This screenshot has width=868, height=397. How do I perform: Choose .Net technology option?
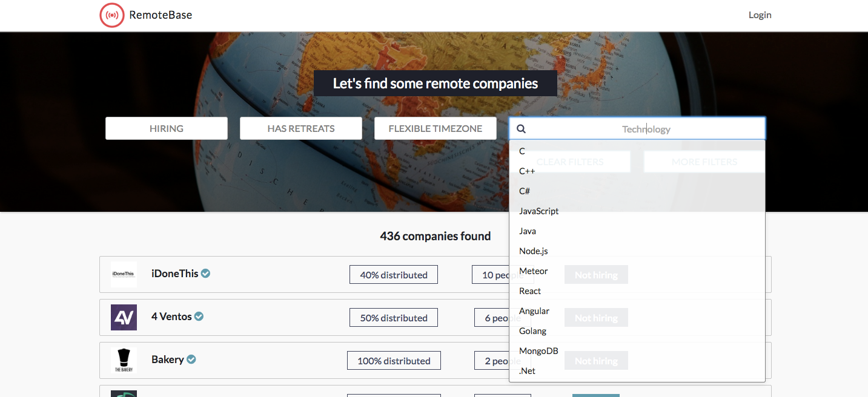pyautogui.click(x=637, y=371)
